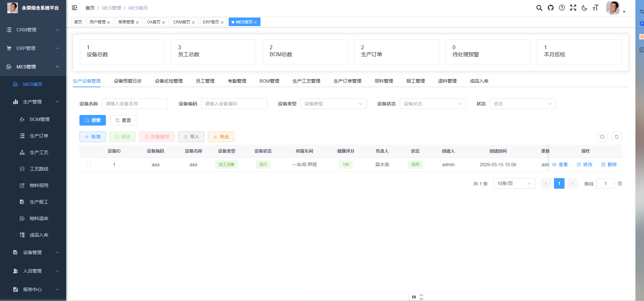Click the 导出 button
The width and height of the screenshot is (644, 301).
[221, 137]
